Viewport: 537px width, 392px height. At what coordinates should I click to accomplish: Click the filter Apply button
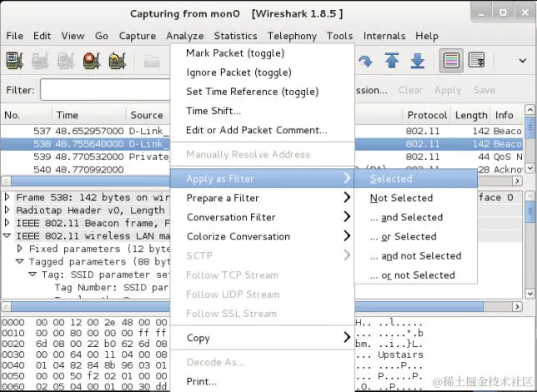coord(448,90)
